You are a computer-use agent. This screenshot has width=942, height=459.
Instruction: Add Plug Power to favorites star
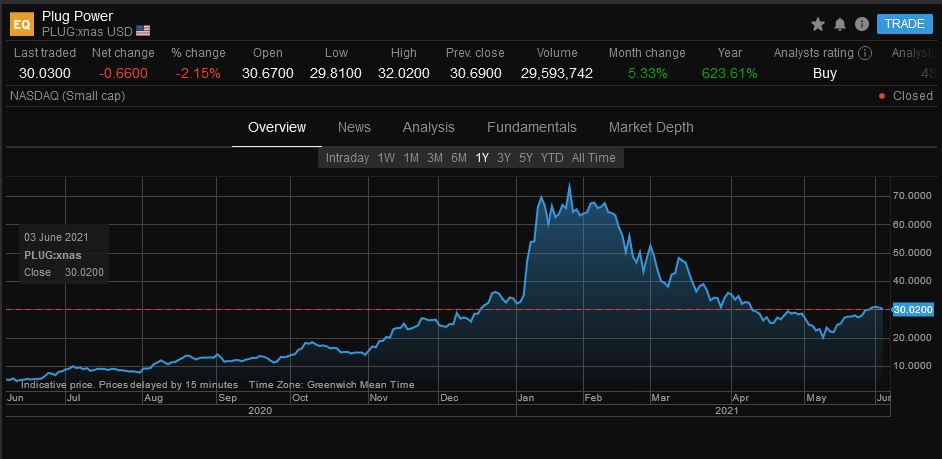point(818,24)
